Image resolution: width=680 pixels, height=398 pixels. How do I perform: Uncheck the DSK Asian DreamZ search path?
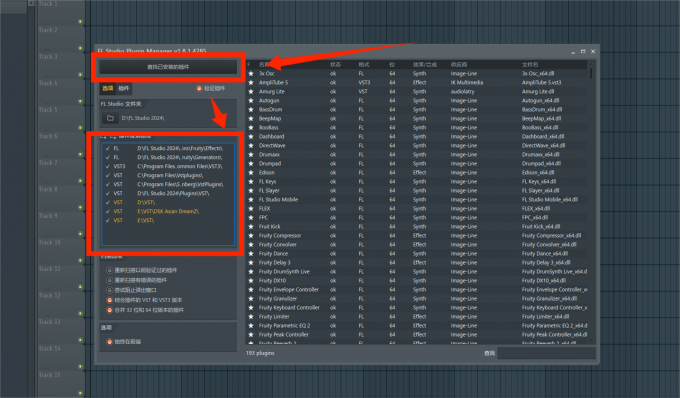tap(108, 212)
